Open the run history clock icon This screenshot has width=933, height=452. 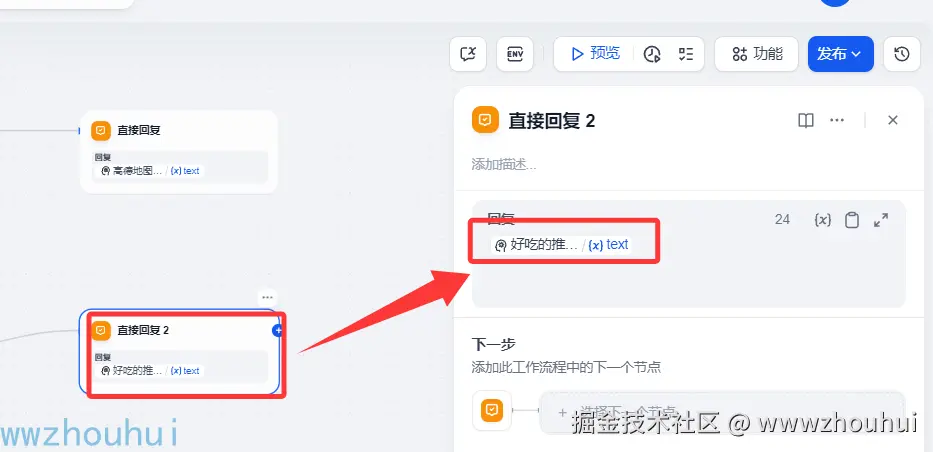point(652,54)
